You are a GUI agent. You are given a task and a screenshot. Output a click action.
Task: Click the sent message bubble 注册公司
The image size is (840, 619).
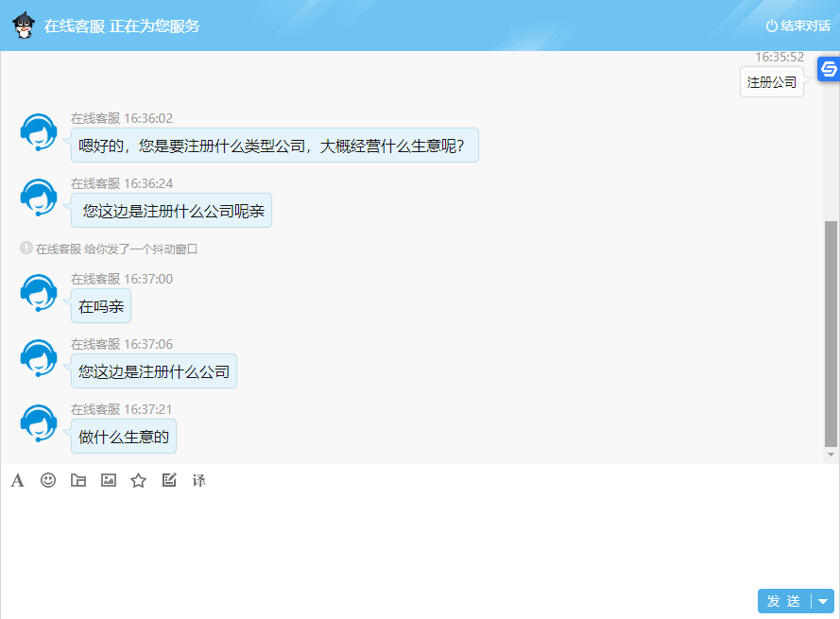pyautogui.click(x=772, y=82)
